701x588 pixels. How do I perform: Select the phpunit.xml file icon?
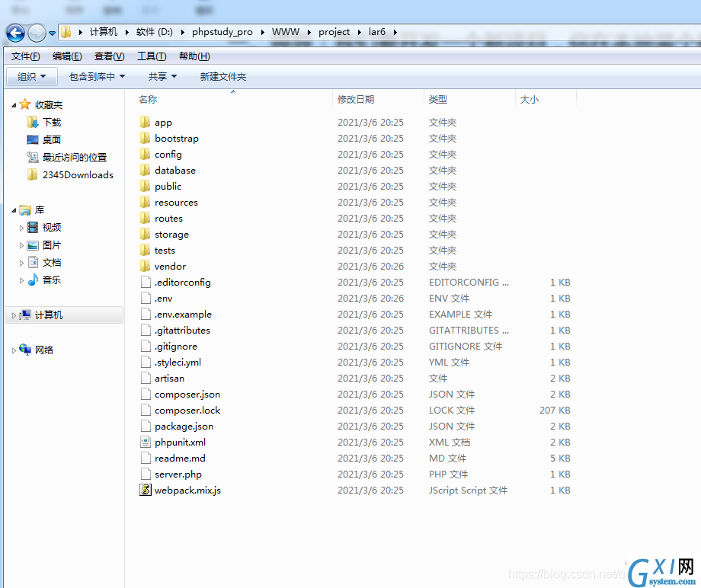pyautogui.click(x=146, y=442)
